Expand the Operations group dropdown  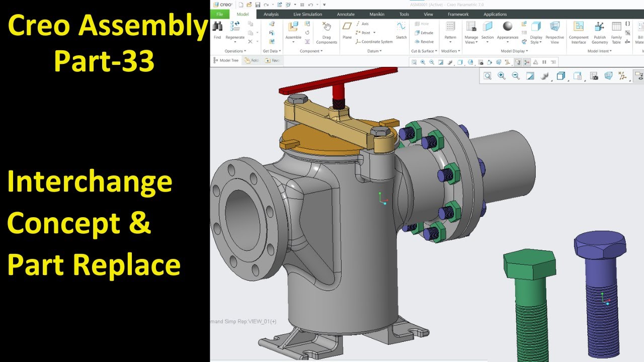(235, 51)
